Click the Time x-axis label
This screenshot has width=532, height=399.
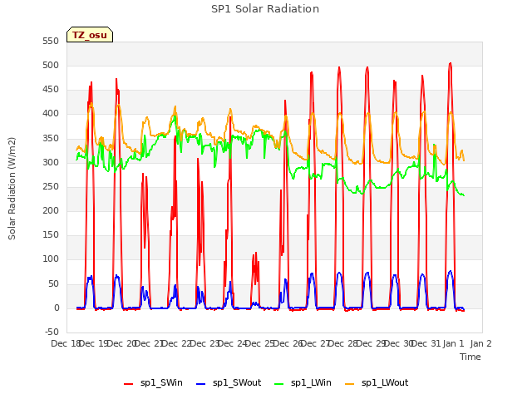point(470,357)
